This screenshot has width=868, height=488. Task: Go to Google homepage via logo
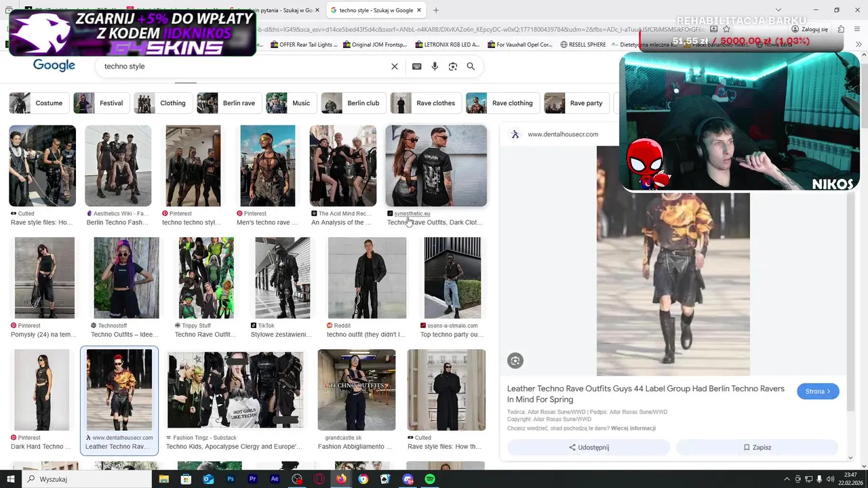click(x=54, y=66)
